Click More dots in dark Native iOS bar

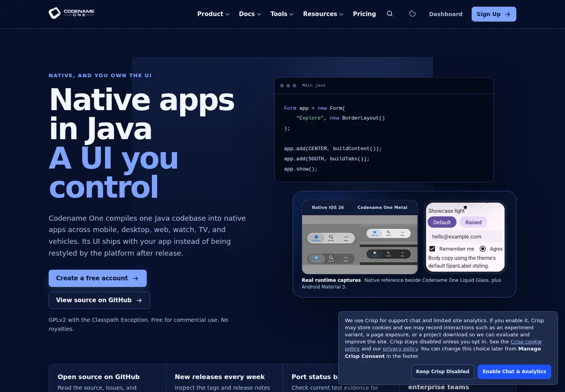[x=346, y=258]
